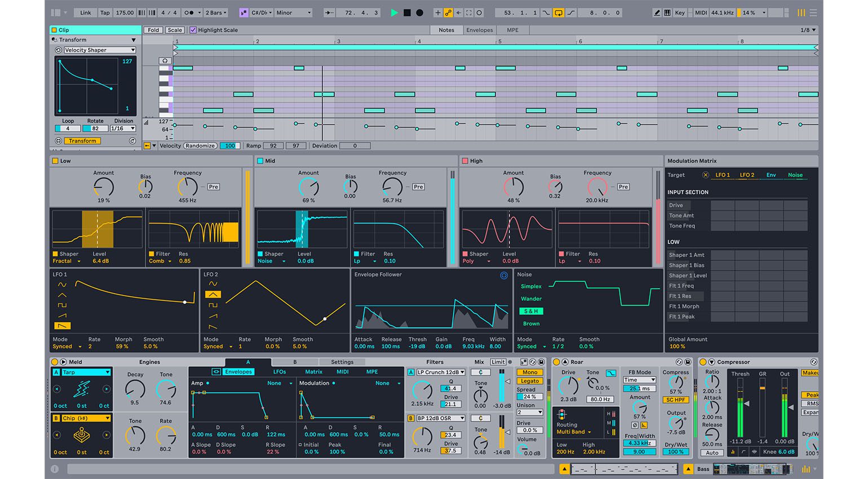Click the Record button in transport
This screenshot has width=868, height=479.
[x=419, y=12]
